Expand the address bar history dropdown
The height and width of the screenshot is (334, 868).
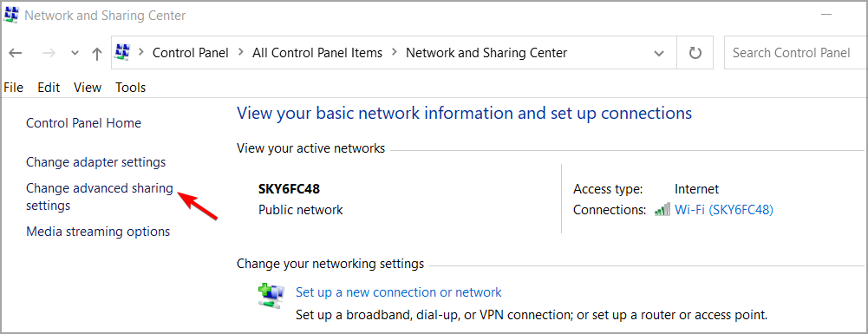[x=659, y=53]
